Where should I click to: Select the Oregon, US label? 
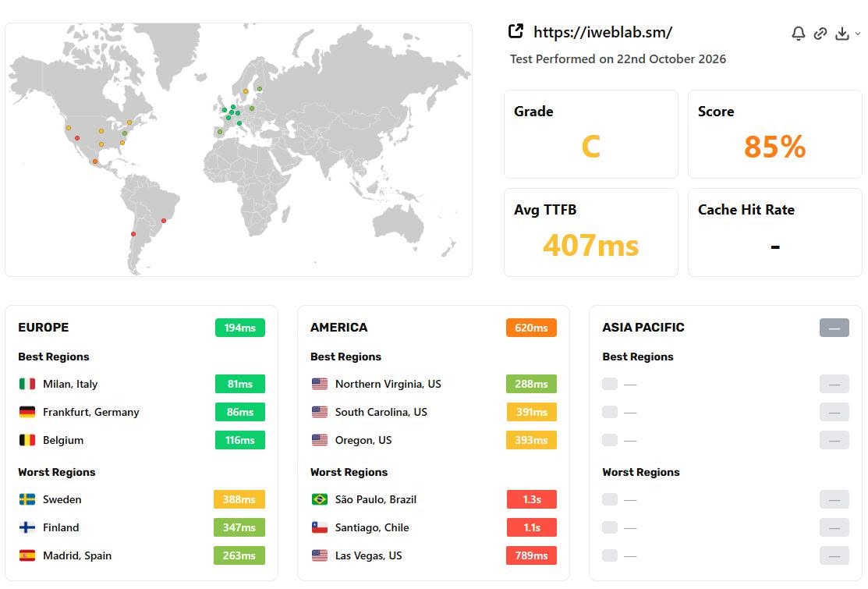(x=363, y=440)
